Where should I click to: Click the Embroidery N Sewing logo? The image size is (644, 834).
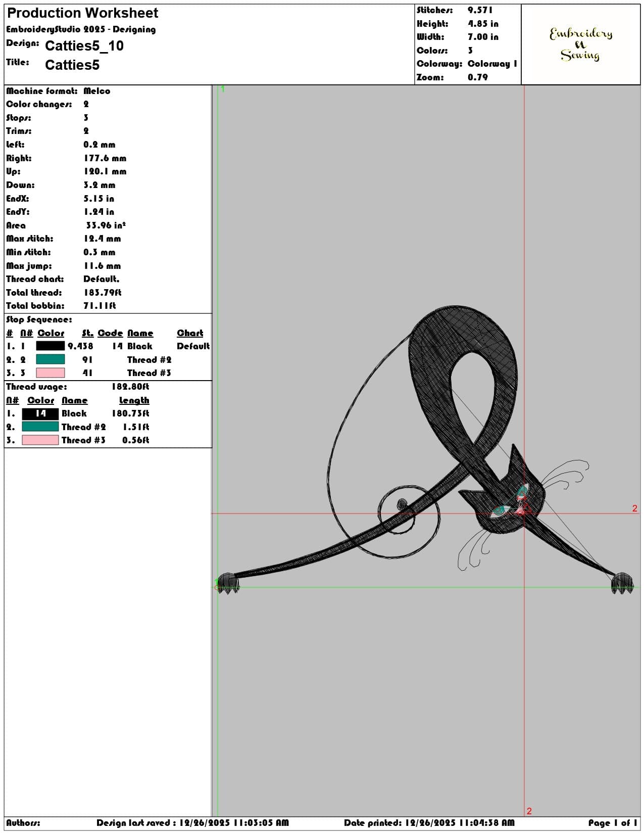point(581,44)
